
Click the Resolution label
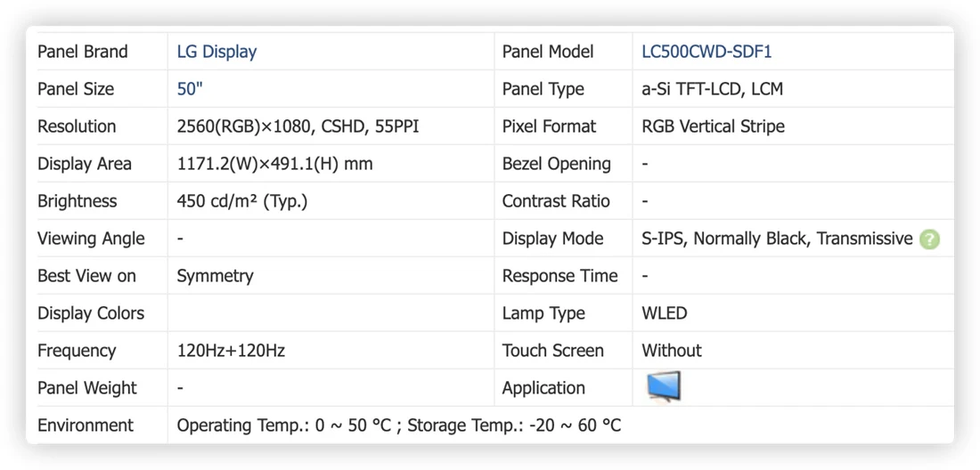point(77,126)
